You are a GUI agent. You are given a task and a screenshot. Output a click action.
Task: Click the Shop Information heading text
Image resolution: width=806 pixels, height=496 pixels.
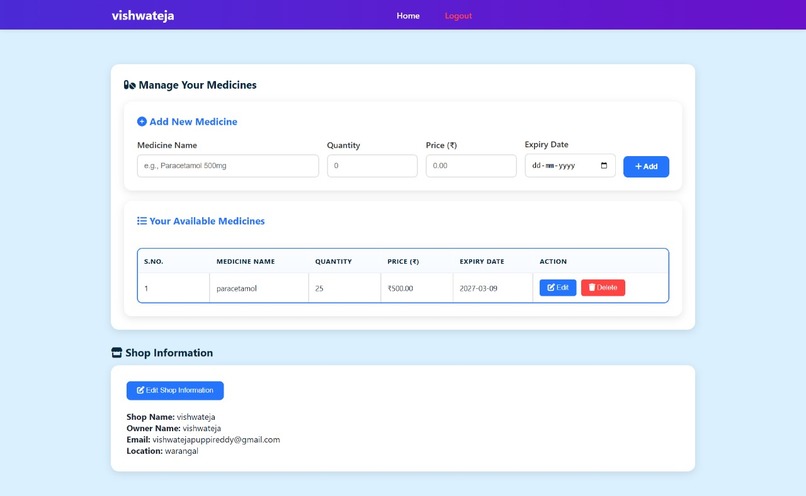coord(169,353)
